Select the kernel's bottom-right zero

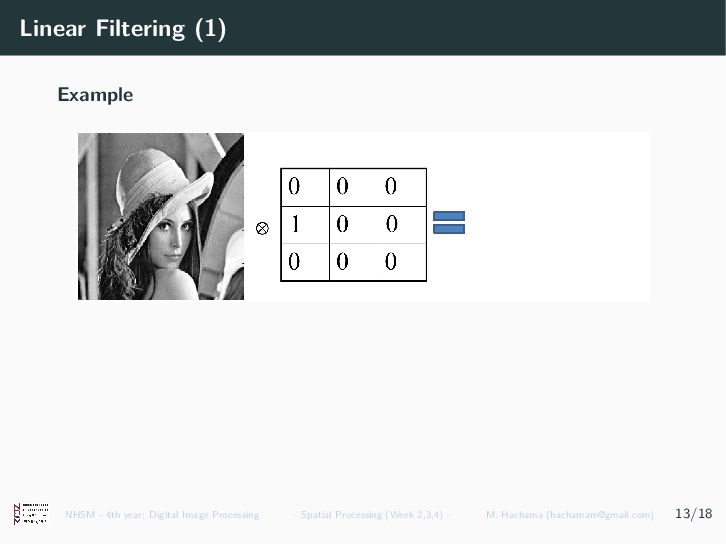(391, 262)
